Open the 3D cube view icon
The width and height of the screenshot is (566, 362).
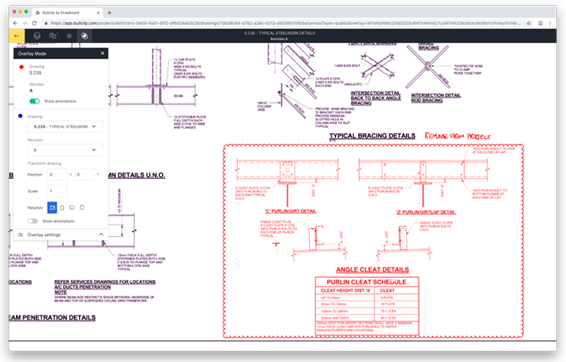(x=37, y=36)
